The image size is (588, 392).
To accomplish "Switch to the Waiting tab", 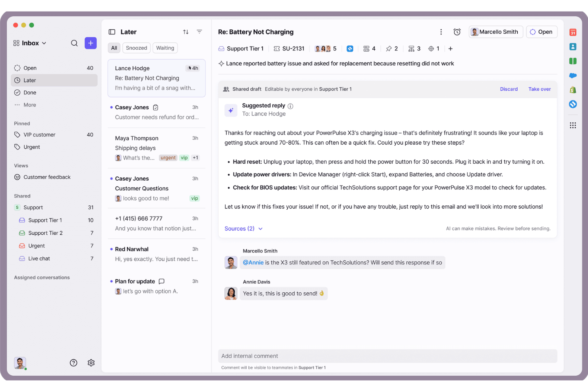I will (165, 48).
